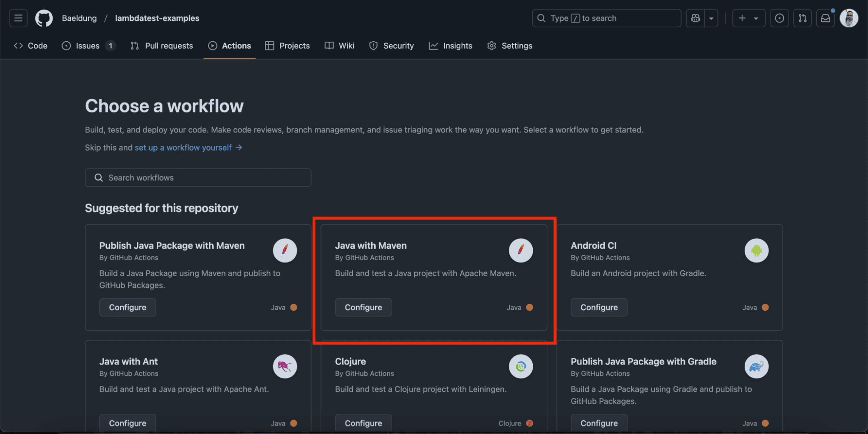Configure the Java with Maven workflow
868x434 pixels.
click(x=363, y=307)
